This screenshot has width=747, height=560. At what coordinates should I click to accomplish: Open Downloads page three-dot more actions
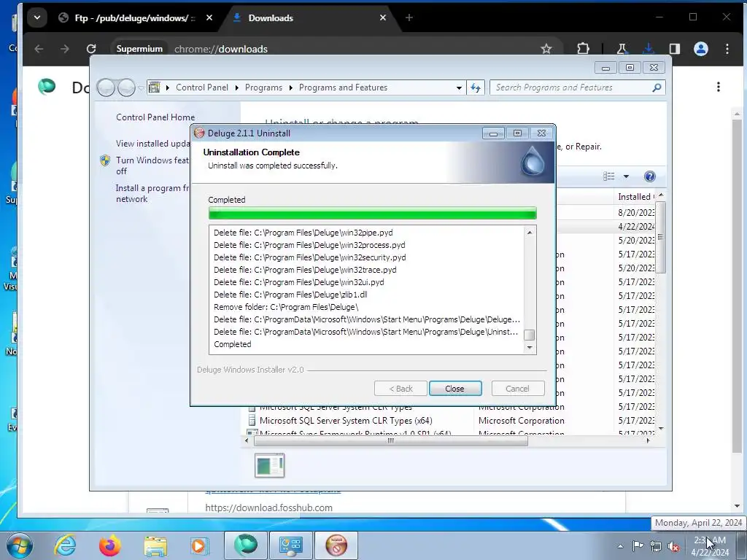click(719, 87)
